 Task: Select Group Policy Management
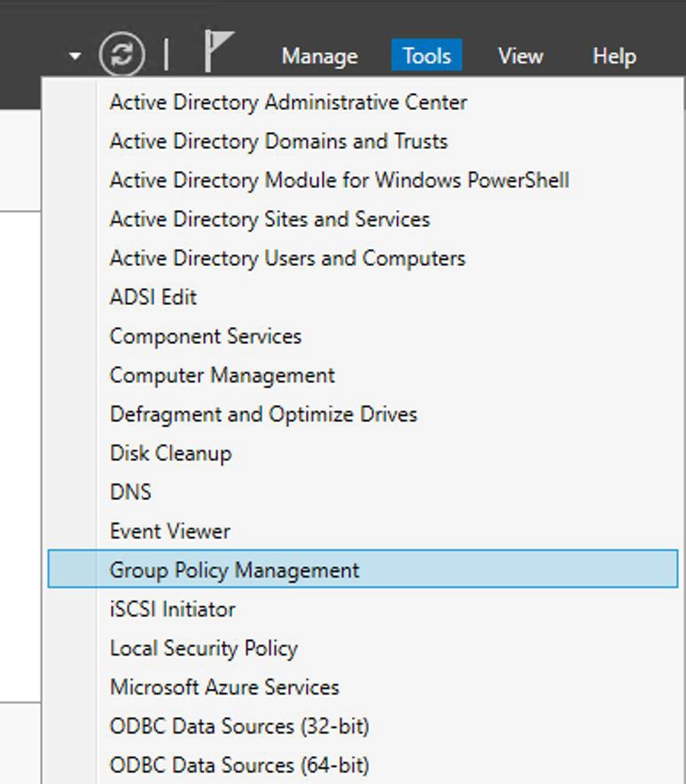point(362,569)
